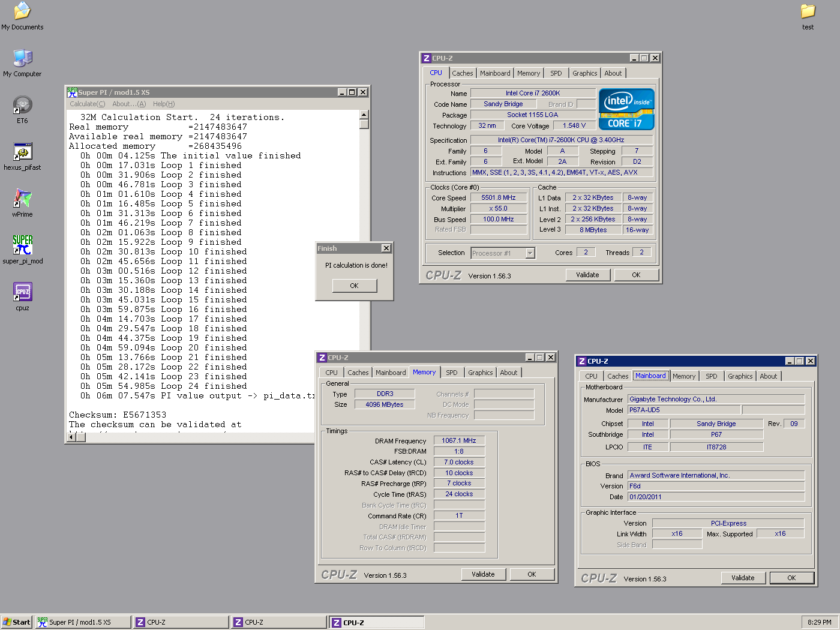This screenshot has width=840, height=630.
Task: Open About menu in Super PI
Action: [x=129, y=104]
